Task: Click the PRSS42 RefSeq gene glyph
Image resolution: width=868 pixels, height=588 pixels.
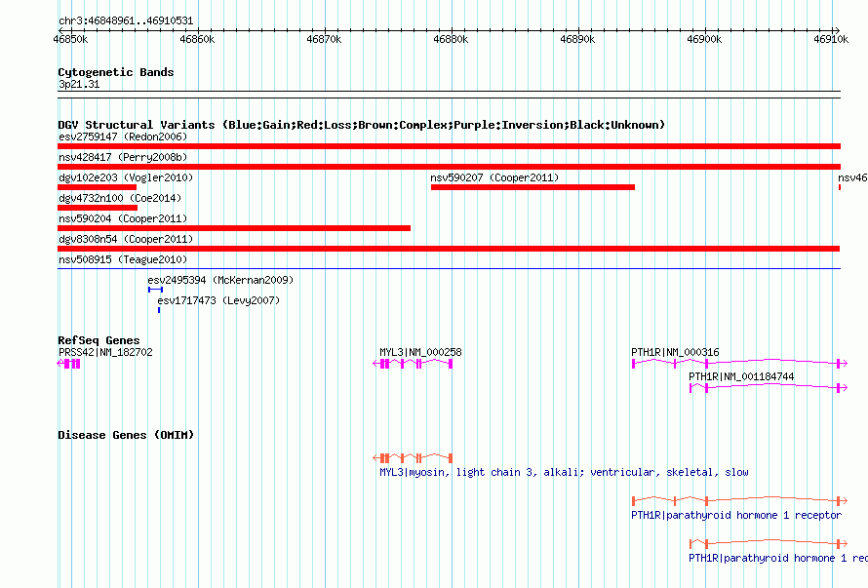Action: pyautogui.click(x=68, y=363)
